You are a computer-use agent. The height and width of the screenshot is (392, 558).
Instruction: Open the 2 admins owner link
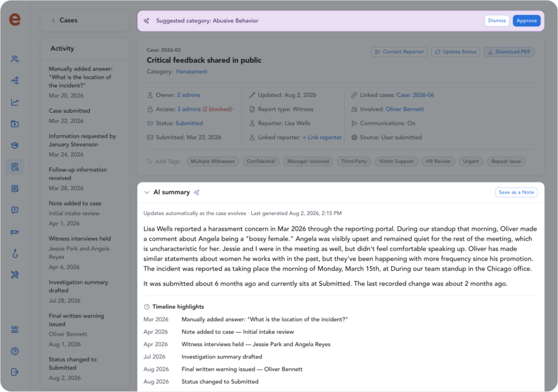(x=189, y=95)
